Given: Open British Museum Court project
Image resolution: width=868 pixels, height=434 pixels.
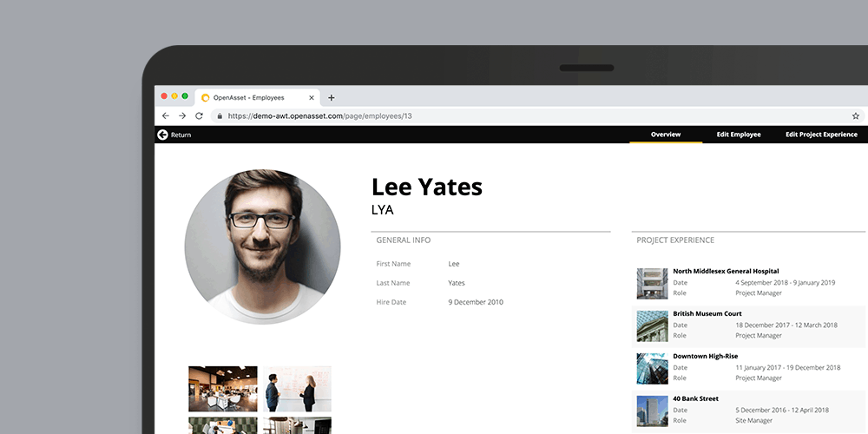Looking at the screenshot, I should (x=707, y=314).
